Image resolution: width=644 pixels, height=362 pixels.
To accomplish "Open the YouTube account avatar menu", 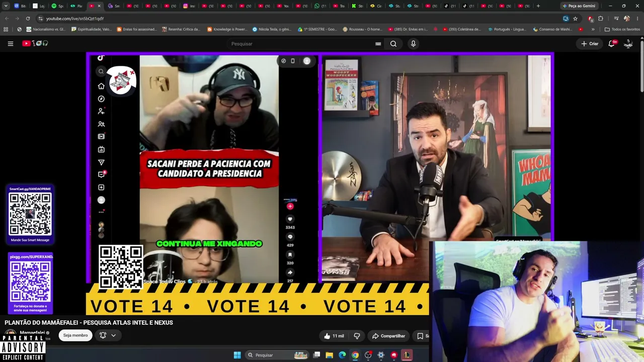I will pos(628,44).
